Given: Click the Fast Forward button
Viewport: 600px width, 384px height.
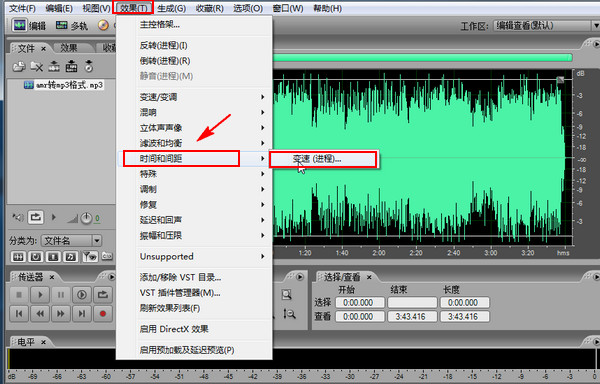Looking at the screenshot, I should point(61,314).
